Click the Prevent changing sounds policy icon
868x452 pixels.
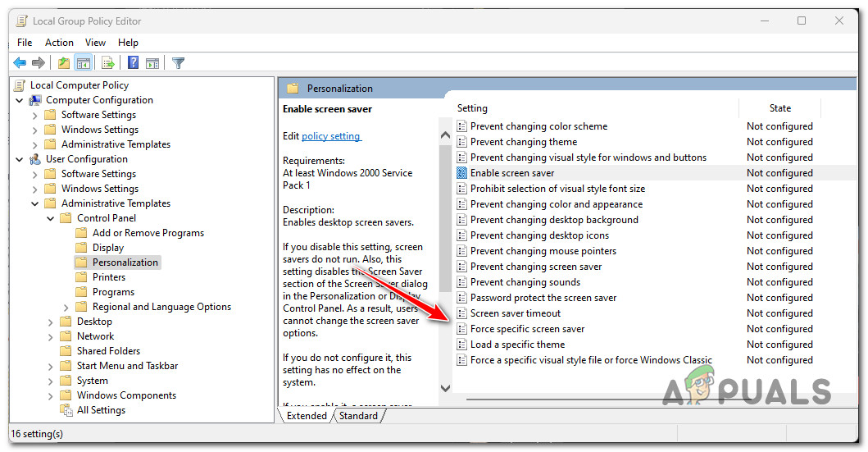[461, 282]
